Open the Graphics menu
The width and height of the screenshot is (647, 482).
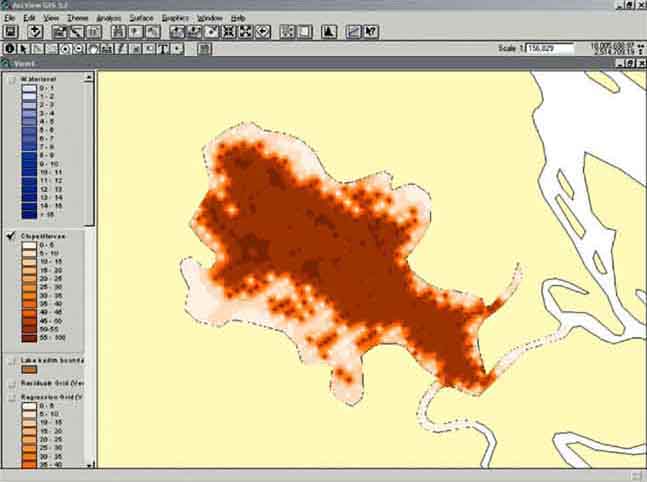coord(175,18)
